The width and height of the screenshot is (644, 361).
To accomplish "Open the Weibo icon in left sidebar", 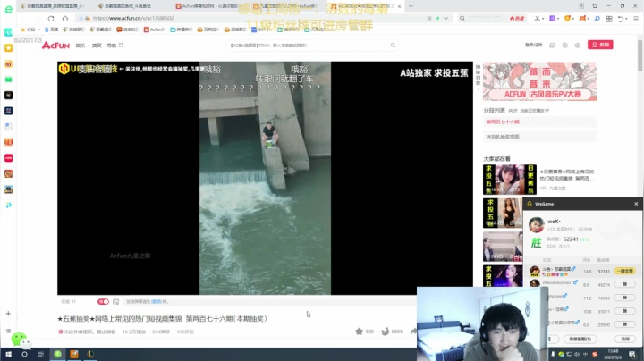I will 8,64.
